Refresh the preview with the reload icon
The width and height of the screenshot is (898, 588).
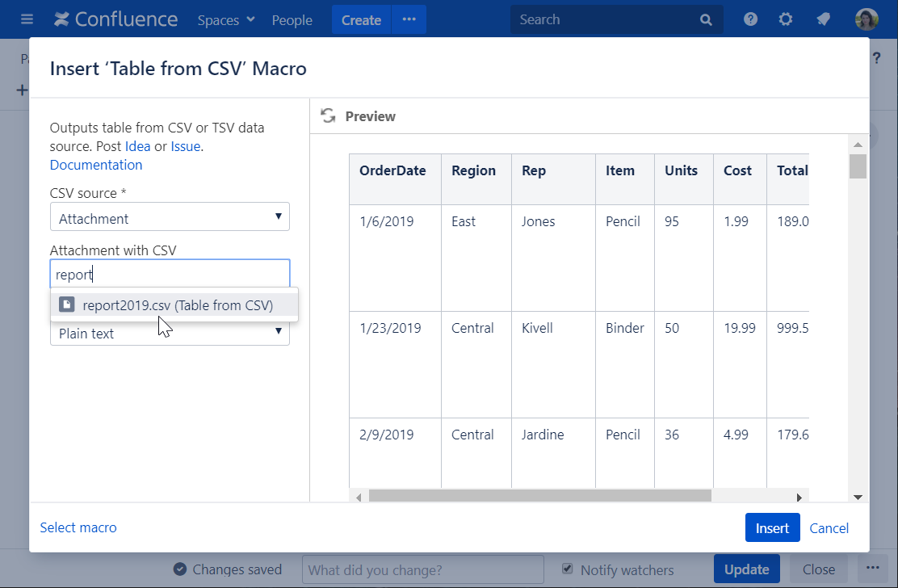tap(328, 116)
